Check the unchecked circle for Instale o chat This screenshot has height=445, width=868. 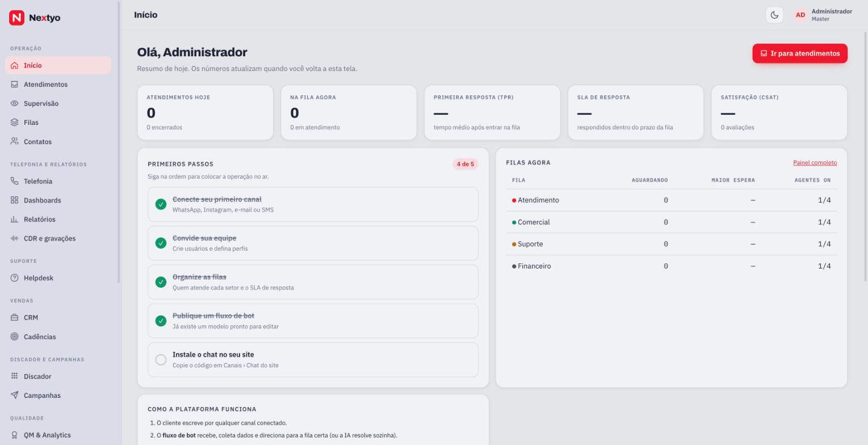(161, 360)
